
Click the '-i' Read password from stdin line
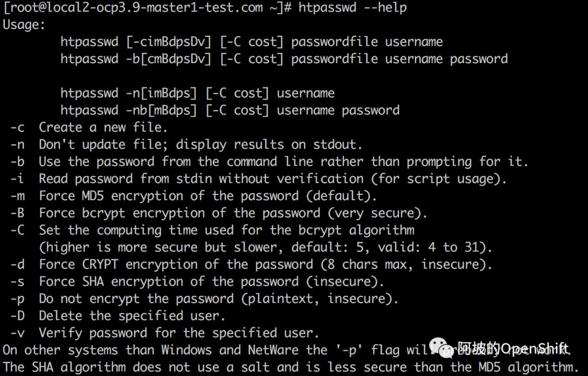click(259, 179)
